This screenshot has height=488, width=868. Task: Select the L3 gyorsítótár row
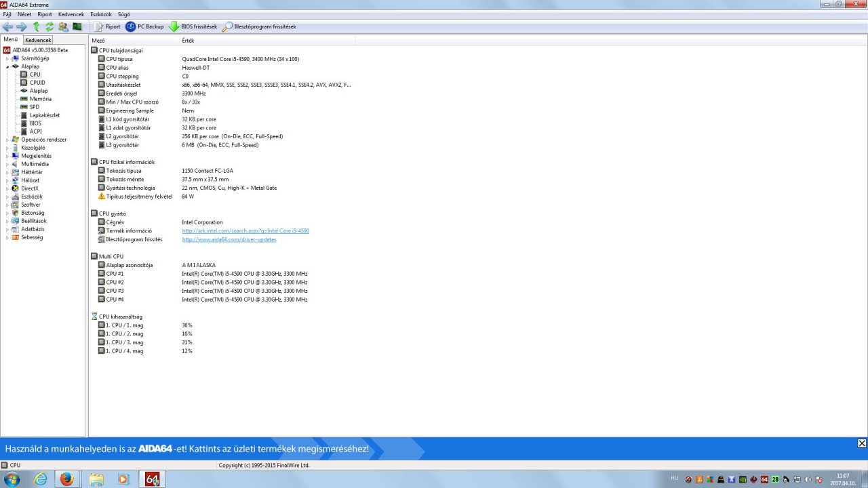(222, 145)
